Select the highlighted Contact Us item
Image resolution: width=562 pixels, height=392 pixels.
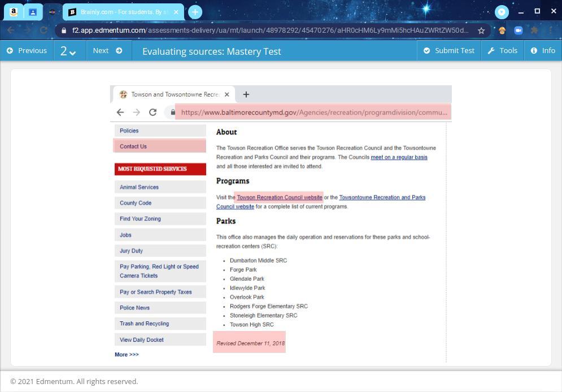point(159,146)
